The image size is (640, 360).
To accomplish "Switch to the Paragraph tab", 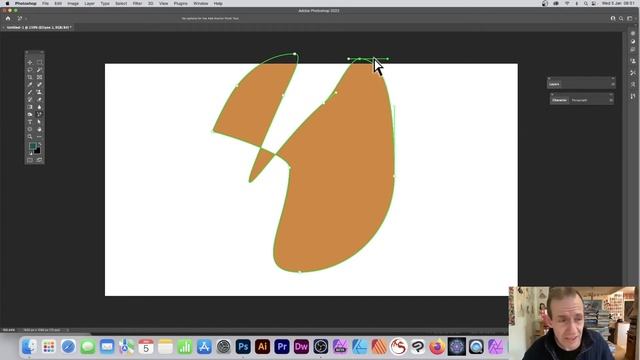I will [x=580, y=100].
